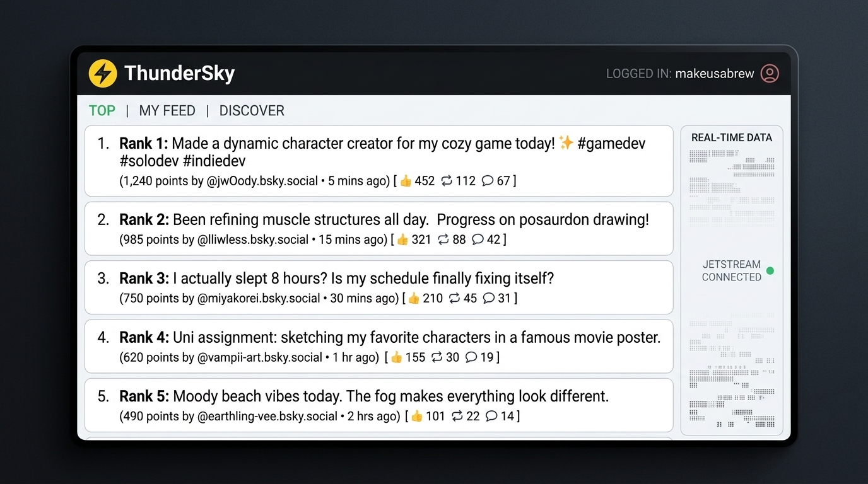Open the user profile avatar icon

coord(770,73)
